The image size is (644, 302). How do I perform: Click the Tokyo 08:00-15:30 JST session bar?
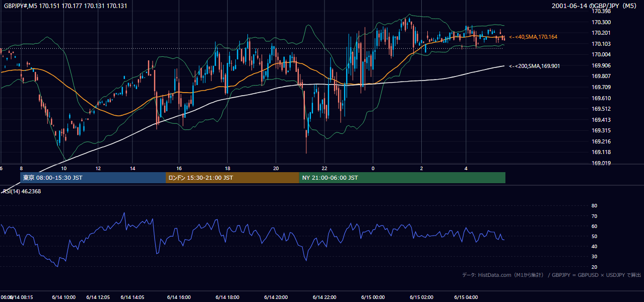(93, 178)
